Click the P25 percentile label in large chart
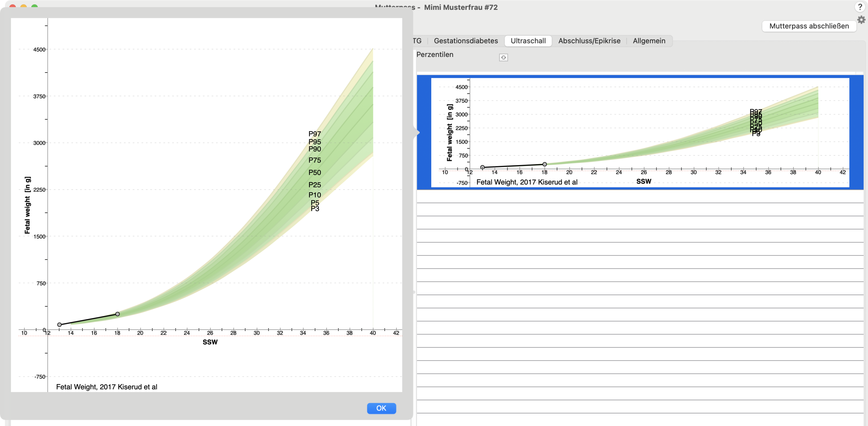868x426 pixels. click(314, 185)
